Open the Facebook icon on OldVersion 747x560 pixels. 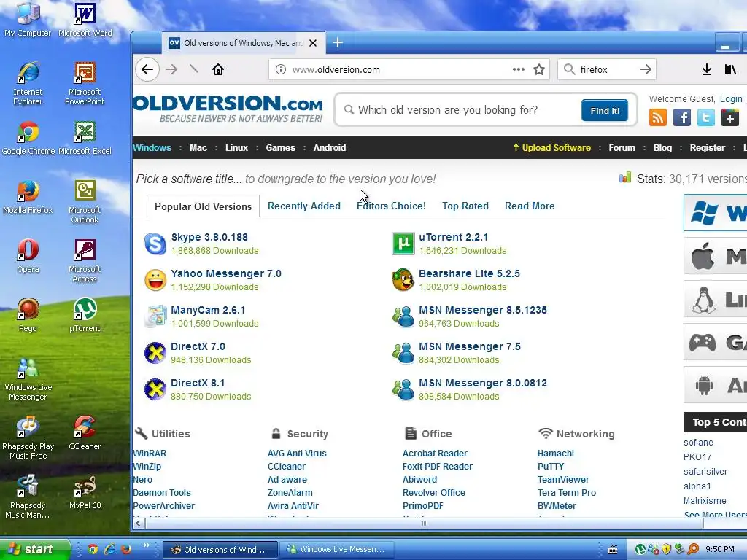(x=682, y=117)
